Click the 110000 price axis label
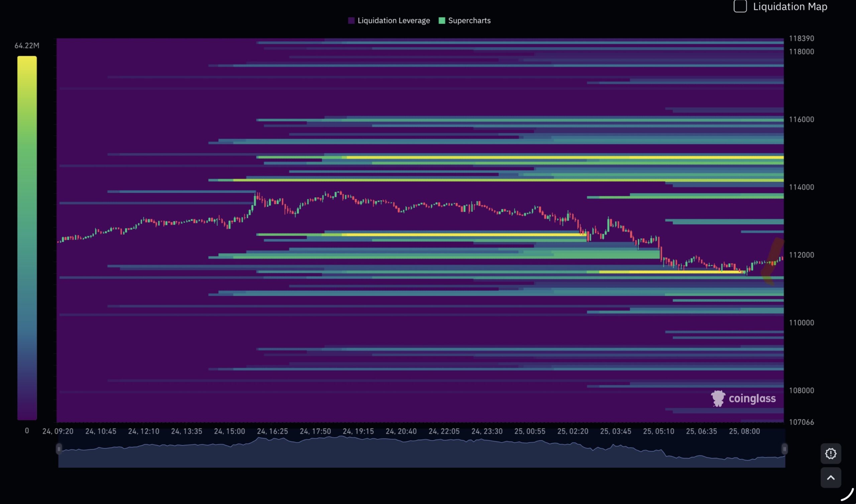856x504 pixels. [801, 323]
